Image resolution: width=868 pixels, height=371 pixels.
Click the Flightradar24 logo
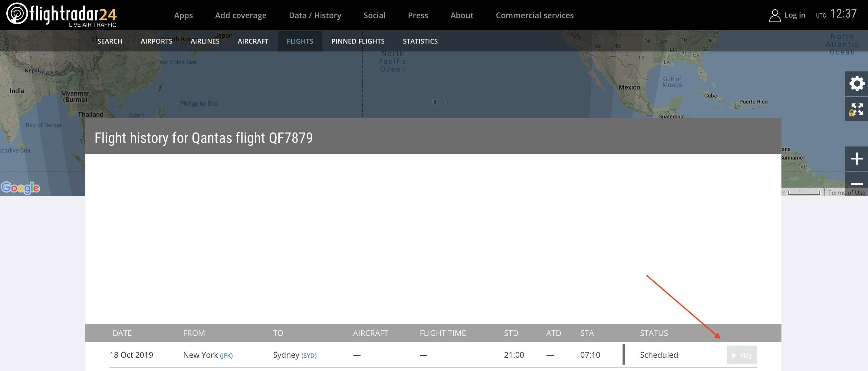61,15
